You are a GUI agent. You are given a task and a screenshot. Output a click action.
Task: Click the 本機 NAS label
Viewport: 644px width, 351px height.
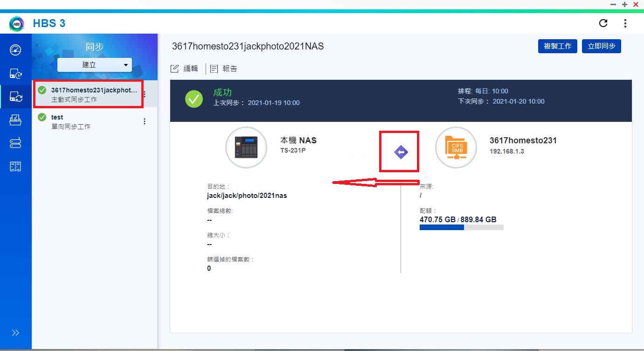coord(298,140)
